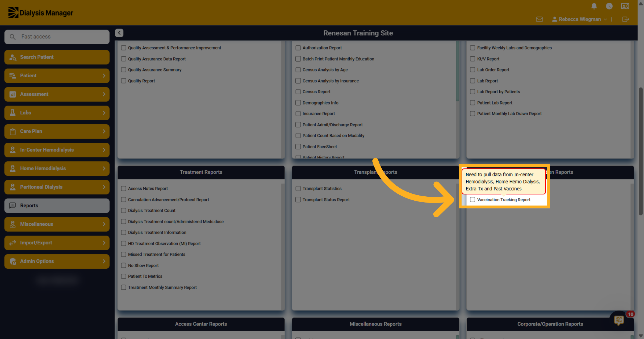Tick the No Show Report checkbox
Viewport: 644px width, 339px height.
[123, 265]
